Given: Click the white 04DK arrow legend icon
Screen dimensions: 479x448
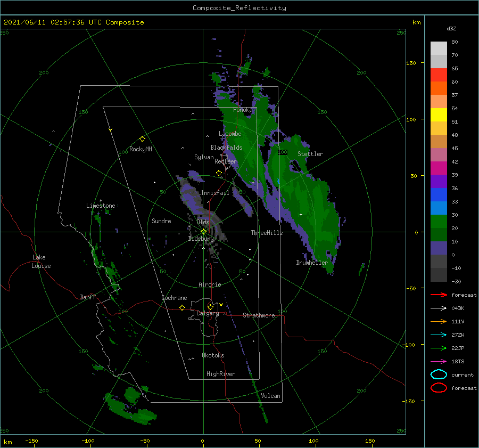Looking at the screenshot, I should (439, 308).
